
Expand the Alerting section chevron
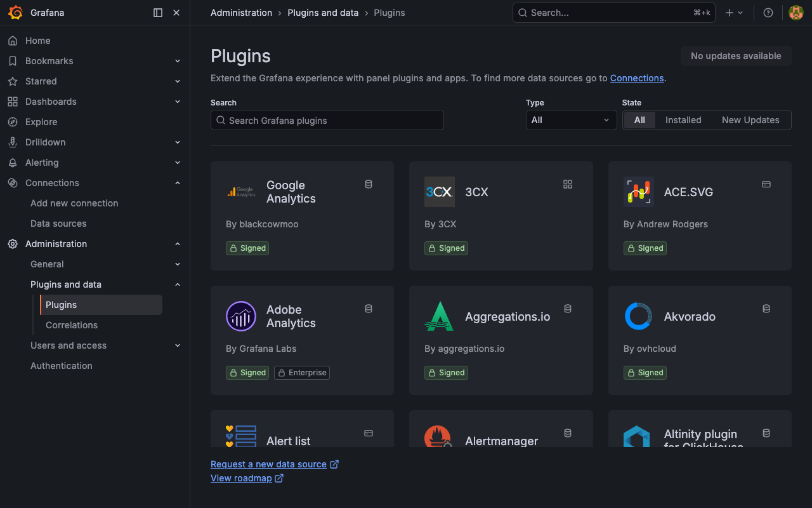tap(178, 163)
